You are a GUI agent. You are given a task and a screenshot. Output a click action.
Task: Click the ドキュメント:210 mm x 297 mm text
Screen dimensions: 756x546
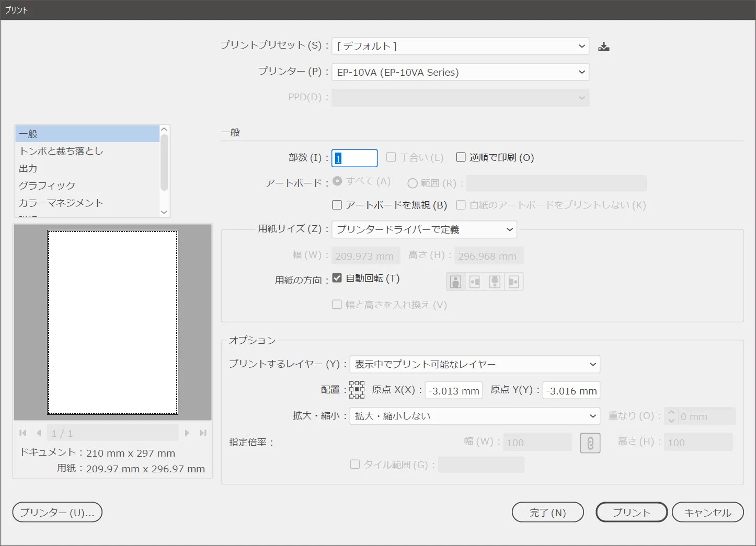(98, 452)
